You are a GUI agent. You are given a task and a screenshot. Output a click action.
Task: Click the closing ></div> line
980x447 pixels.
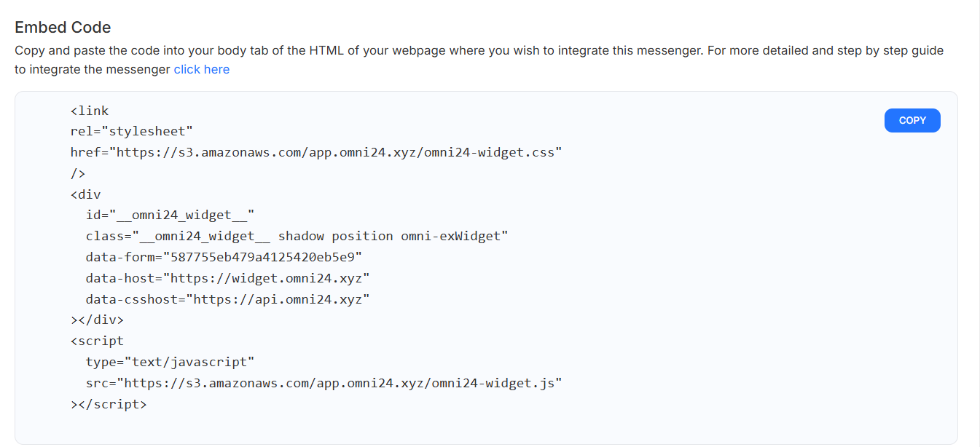tap(98, 320)
